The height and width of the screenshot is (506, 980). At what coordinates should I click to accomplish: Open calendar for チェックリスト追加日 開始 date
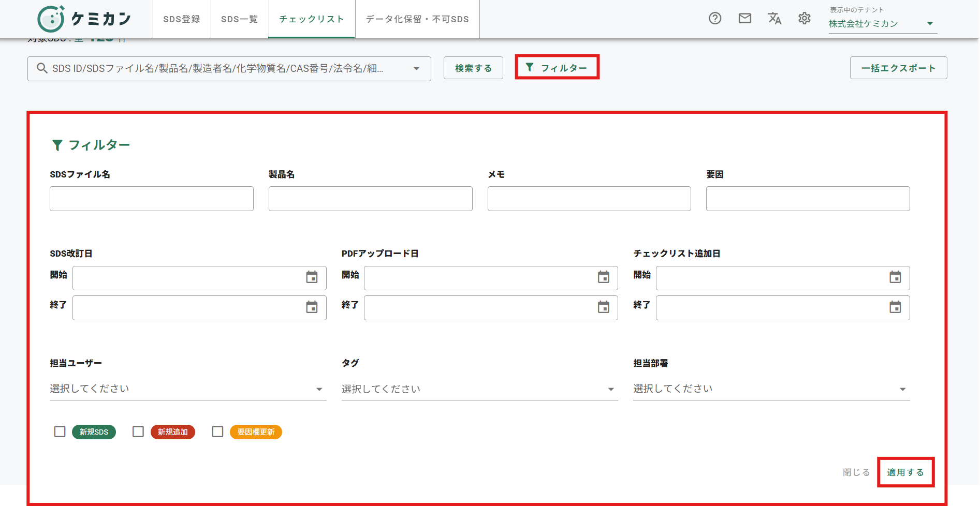click(895, 277)
